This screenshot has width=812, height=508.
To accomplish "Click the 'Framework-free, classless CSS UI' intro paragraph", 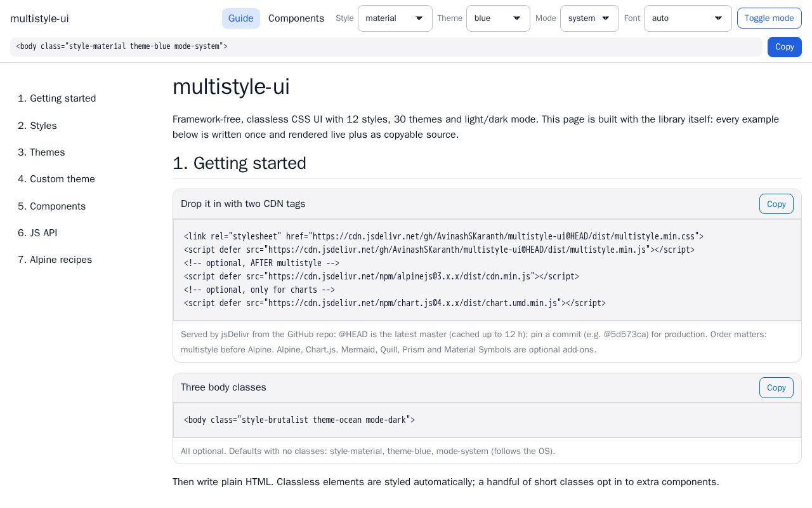I will 476,127.
